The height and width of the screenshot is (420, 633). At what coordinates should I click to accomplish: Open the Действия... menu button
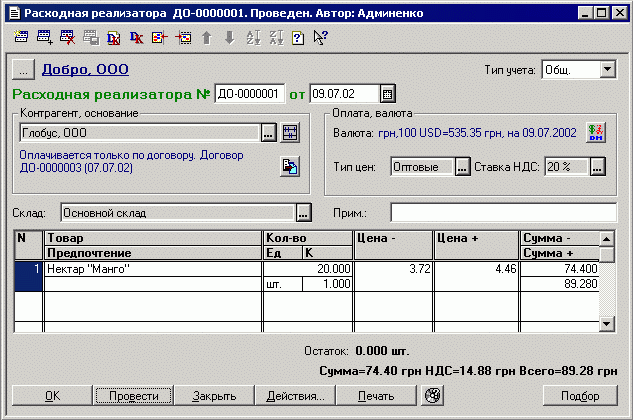[x=296, y=395]
